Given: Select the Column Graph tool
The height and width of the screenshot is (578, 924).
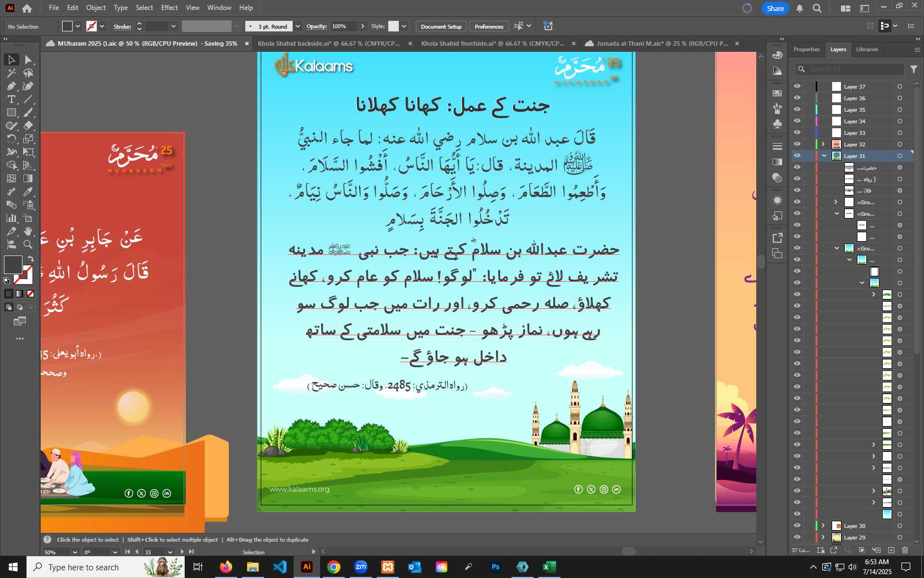Looking at the screenshot, I should tap(11, 218).
